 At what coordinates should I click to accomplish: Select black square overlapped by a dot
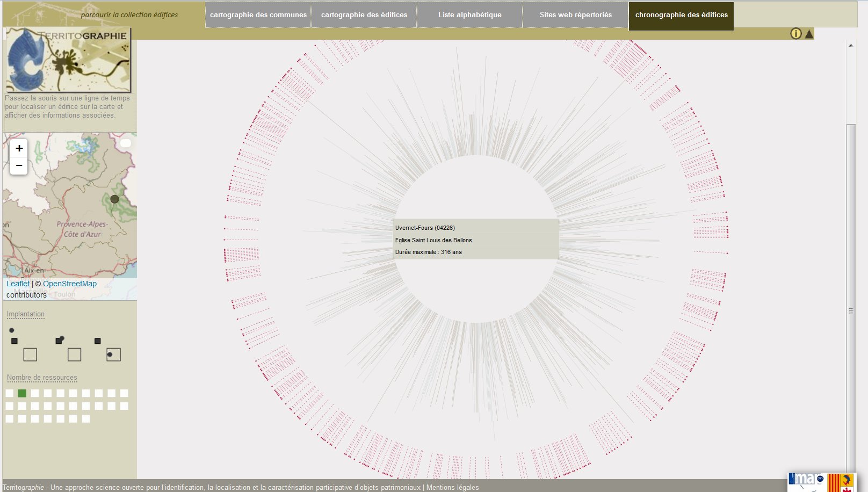60,340
